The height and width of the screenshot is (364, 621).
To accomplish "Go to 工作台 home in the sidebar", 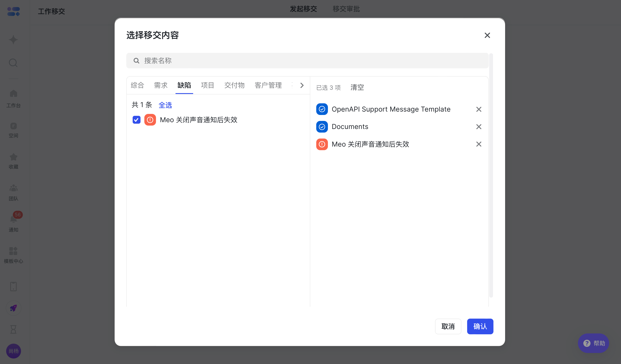I will (13, 98).
